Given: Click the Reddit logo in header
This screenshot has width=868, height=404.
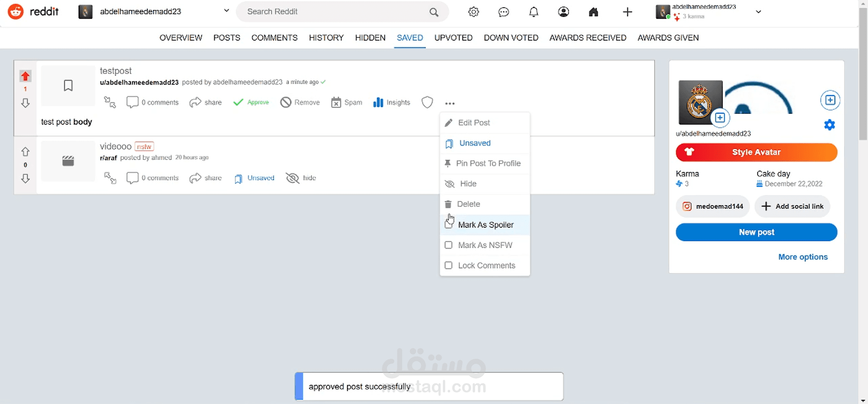Looking at the screenshot, I should click(x=33, y=12).
